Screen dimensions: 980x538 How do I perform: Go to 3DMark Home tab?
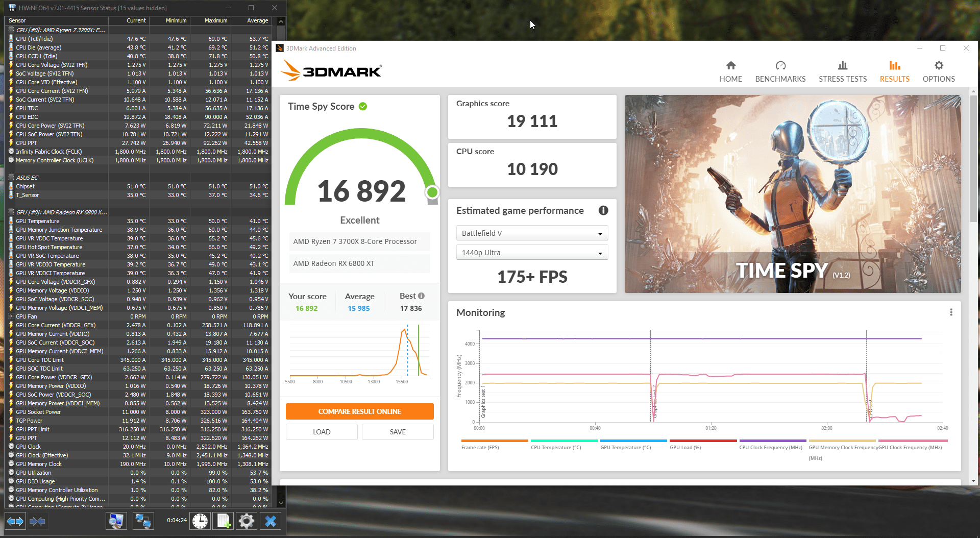(x=731, y=71)
